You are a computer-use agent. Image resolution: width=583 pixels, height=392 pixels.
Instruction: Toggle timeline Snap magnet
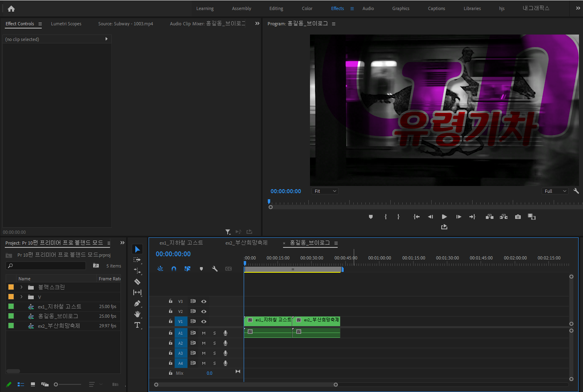[x=174, y=269]
